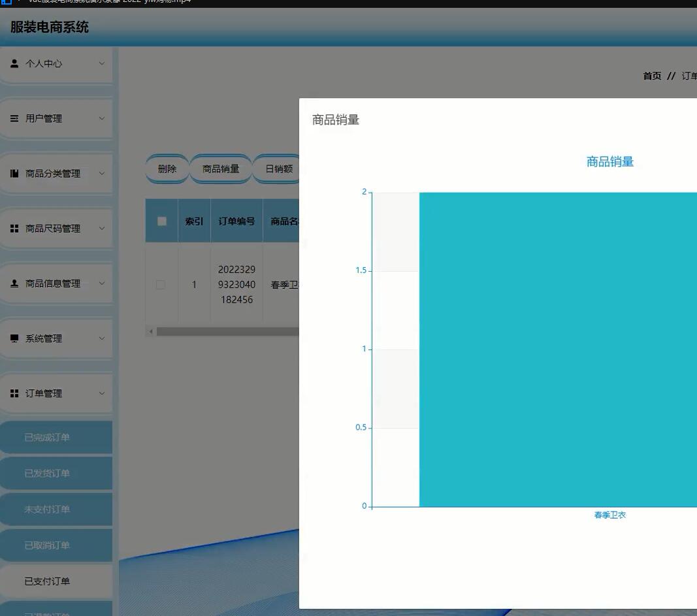
Task: Click the 商品尺码管理 grid icon
Action: pyautogui.click(x=14, y=229)
